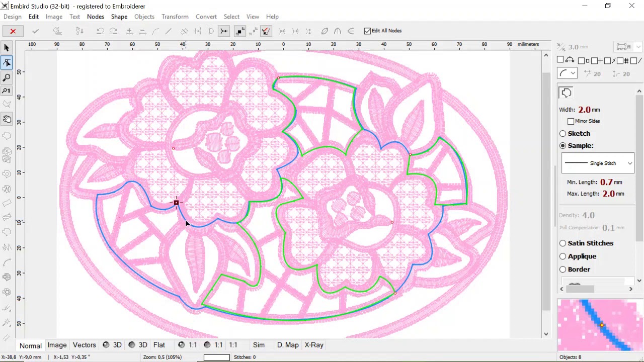
Task: Click the magnified stitch preview thumbnail
Action: pos(600,325)
